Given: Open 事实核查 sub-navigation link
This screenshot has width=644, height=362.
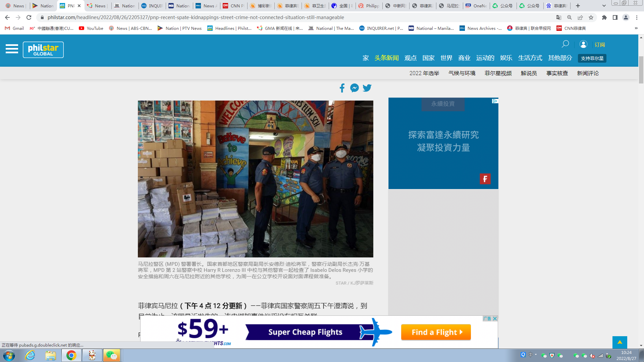Looking at the screenshot, I should click(557, 73).
